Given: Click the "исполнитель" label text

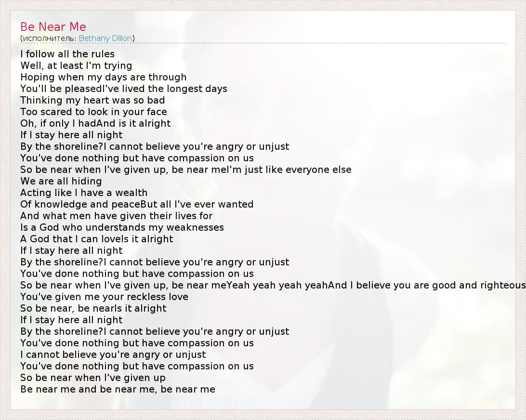Looking at the screenshot, I should pyautogui.click(x=48, y=38).
